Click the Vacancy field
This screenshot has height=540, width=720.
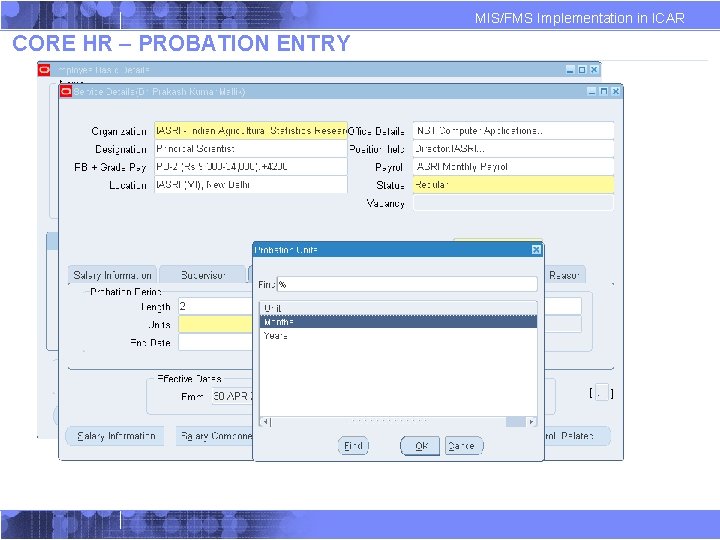[x=513, y=203]
